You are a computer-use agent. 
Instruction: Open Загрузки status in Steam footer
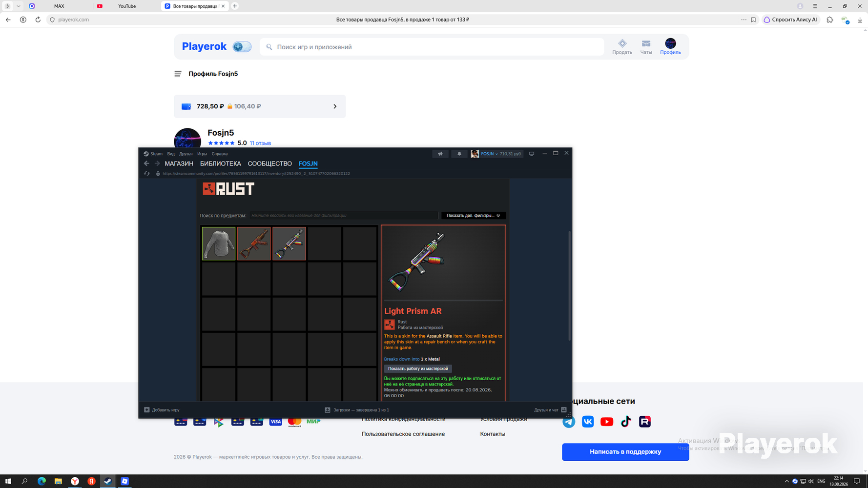(357, 410)
